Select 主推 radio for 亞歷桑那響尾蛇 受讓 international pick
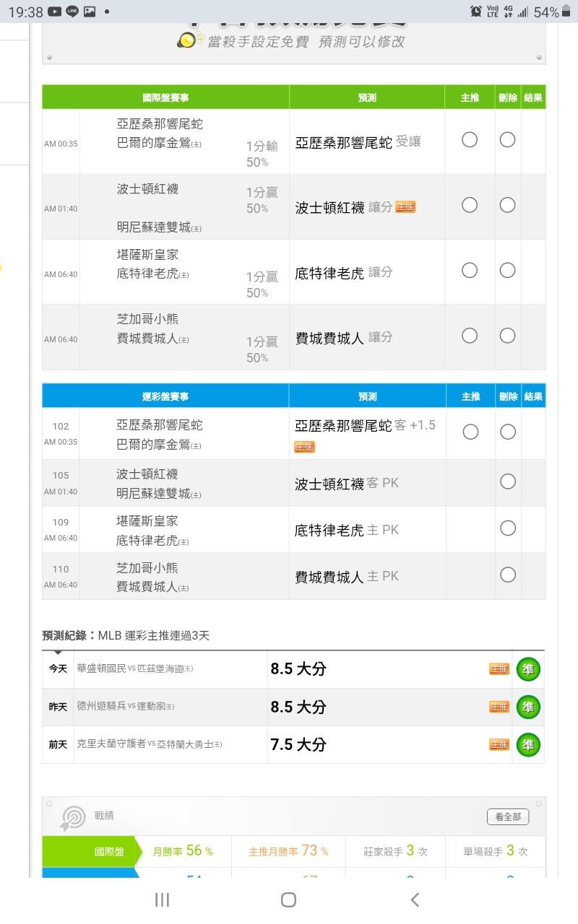Image resolution: width=578 pixels, height=924 pixels. 470,140
